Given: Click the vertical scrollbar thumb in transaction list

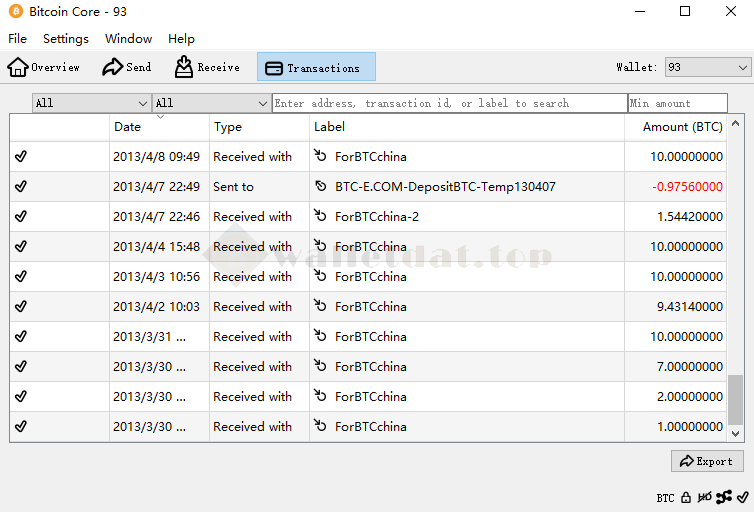Looking at the screenshot, I should click(x=736, y=400).
